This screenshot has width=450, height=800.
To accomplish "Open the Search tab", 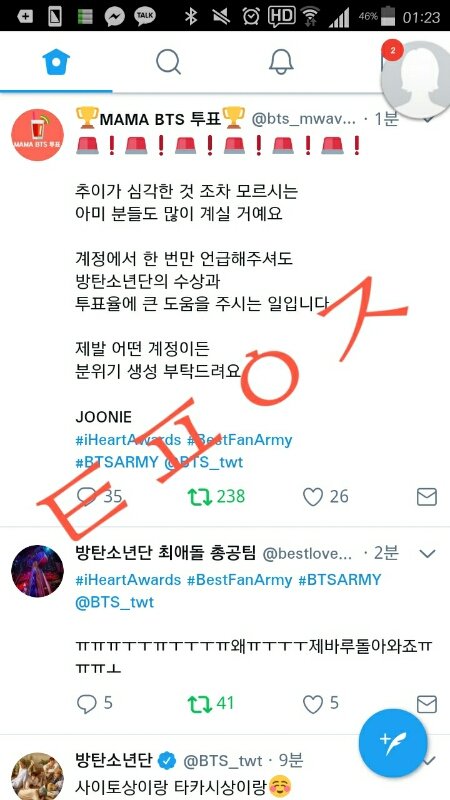I will pyautogui.click(x=168, y=62).
